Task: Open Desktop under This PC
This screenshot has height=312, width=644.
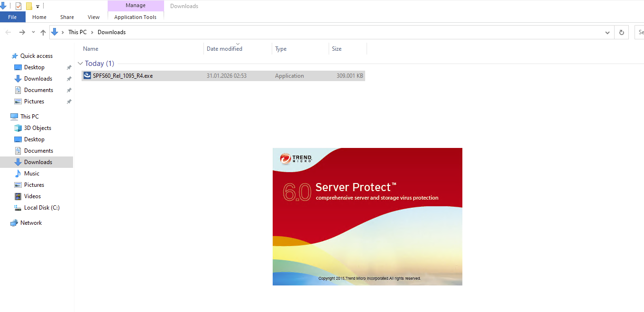Action: pyautogui.click(x=34, y=139)
